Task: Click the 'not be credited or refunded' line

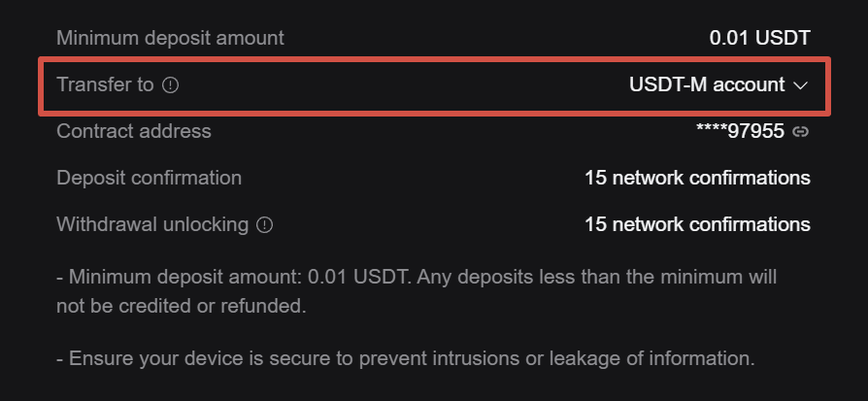Action: tap(182, 306)
